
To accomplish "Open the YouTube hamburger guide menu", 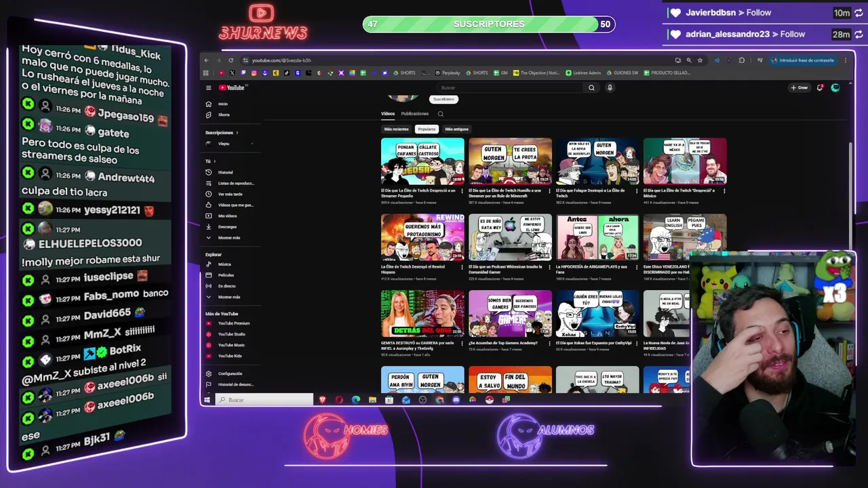I will (209, 87).
